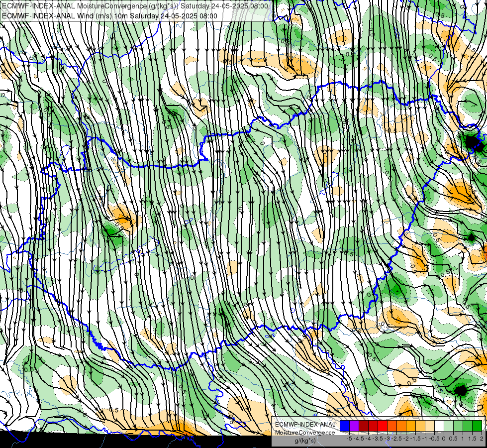Click the -4 tick label in legend
Image resolution: width=487 pixels, height=448 pixels.
pos(368,439)
